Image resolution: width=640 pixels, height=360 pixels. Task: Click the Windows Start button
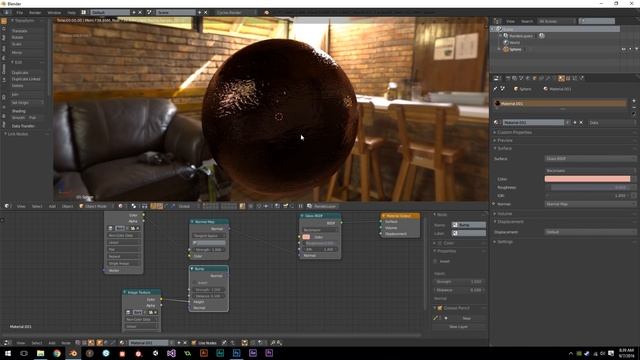pyautogui.click(x=8, y=353)
